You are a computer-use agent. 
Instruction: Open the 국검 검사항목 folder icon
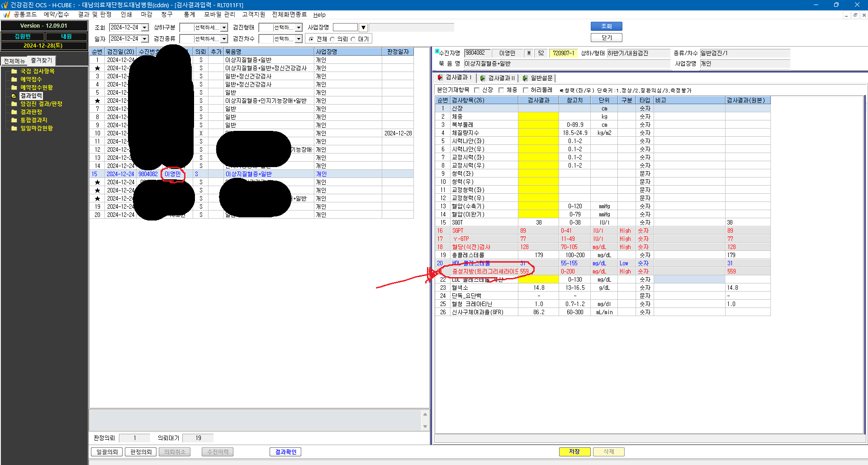click(x=14, y=71)
